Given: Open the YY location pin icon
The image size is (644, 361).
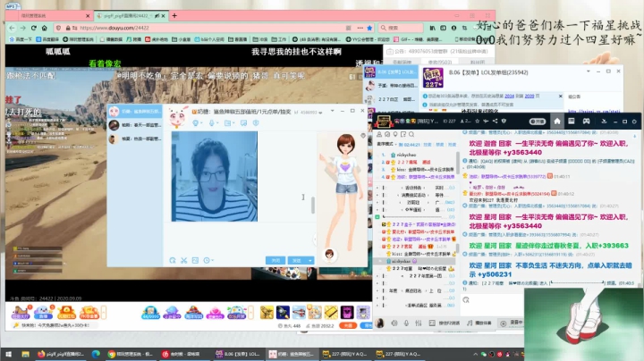Looking at the screenshot, I should pyautogui.click(x=395, y=134).
